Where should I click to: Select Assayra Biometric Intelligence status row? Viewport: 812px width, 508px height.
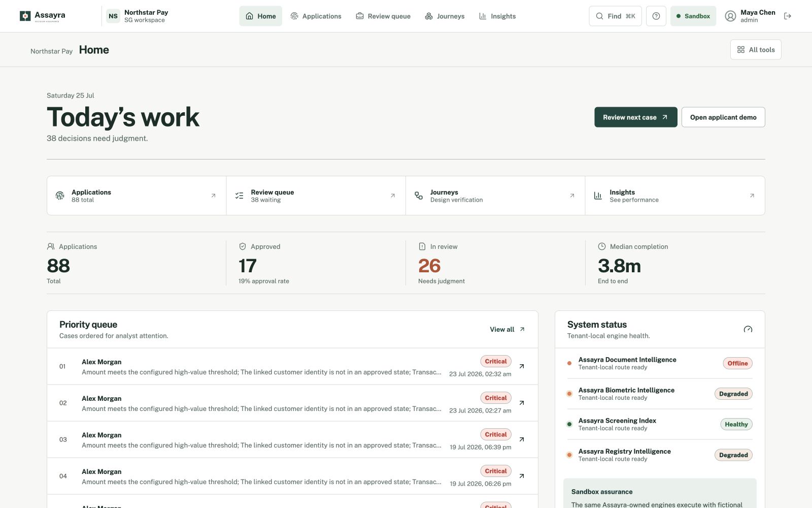click(660, 394)
